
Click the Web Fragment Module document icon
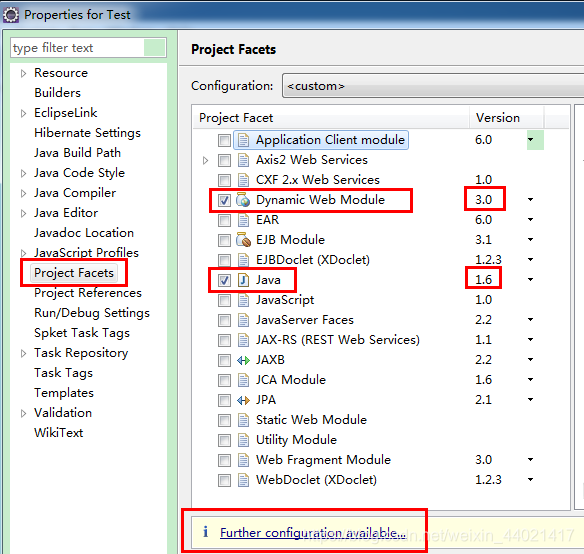(243, 460)
